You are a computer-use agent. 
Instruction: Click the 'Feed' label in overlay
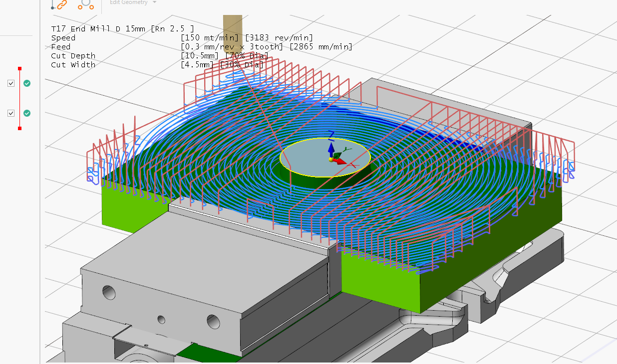(61, 47)
